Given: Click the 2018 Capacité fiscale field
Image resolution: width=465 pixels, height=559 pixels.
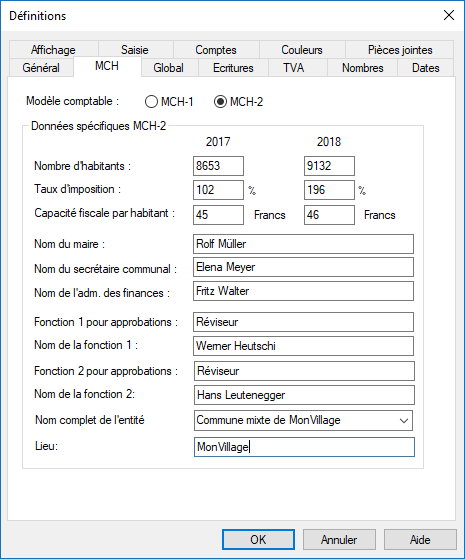Looking at the screenshot, I should [329, 215].
